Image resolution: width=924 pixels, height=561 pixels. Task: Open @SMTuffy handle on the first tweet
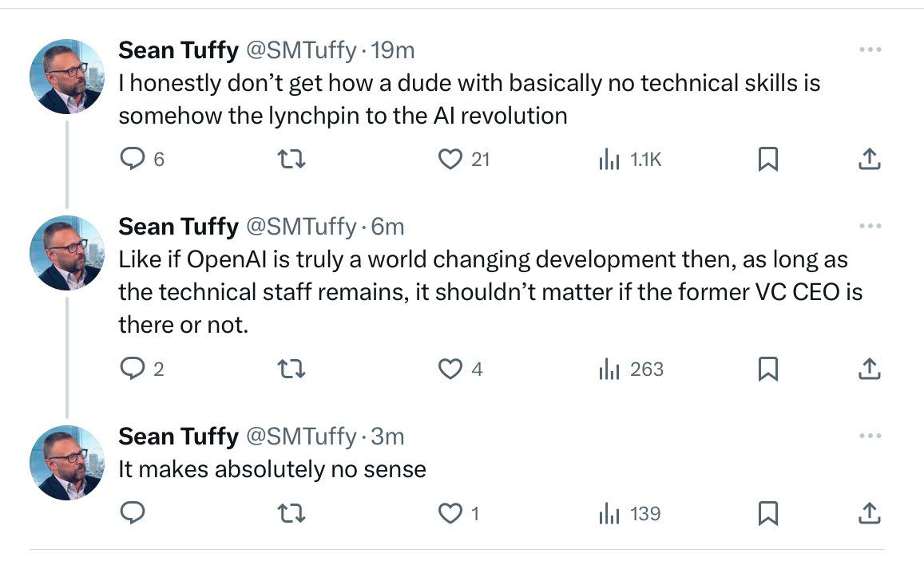click(300, 50)
